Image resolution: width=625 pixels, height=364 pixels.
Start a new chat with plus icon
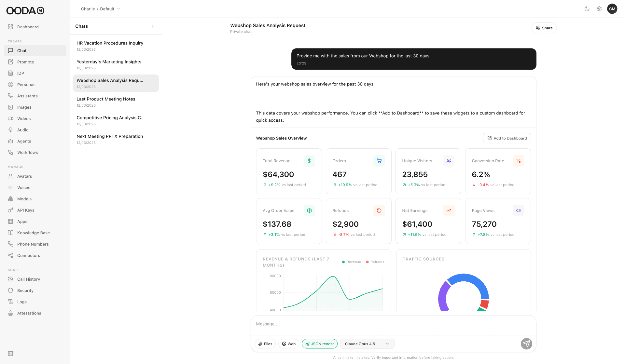[x=152, y=26]
